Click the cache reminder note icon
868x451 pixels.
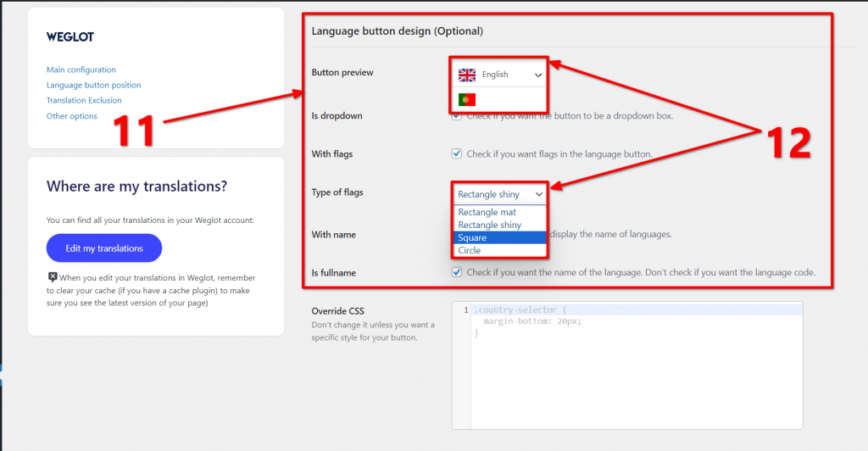pos(52,277)
